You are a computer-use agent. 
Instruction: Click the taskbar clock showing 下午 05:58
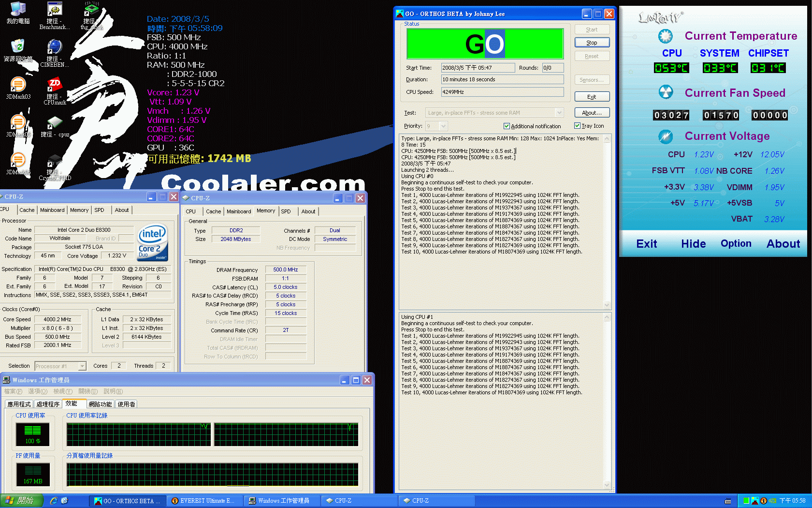click(792, 501)
